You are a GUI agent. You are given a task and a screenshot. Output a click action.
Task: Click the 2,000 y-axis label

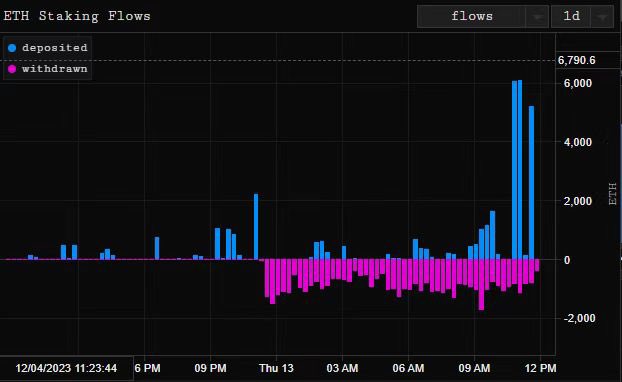coord(578,201)
